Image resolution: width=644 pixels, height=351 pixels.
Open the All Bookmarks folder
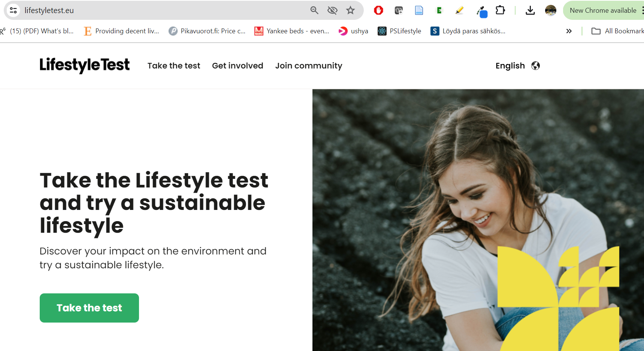pos(617,31)
